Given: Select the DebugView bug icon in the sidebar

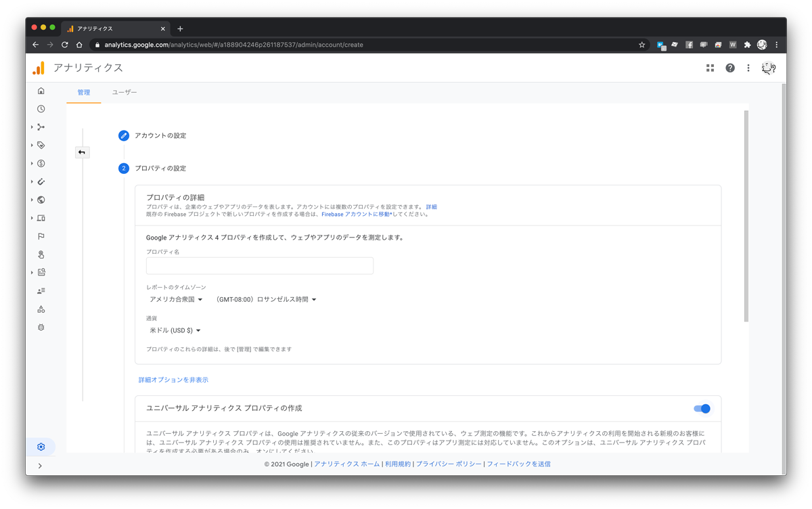Looking at the screenshot, I should (x=41, y=327).
